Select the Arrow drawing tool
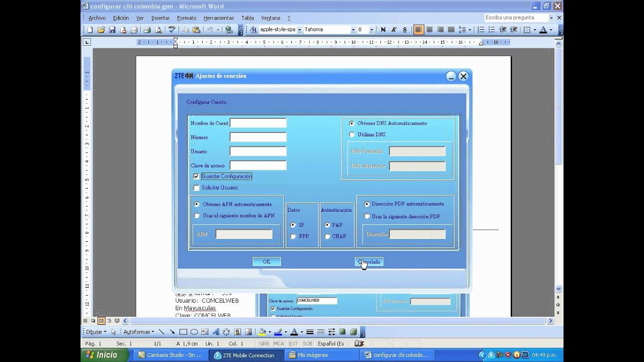Image resolution: width=644 pixels, height=362 pixels. (x=173, y=332)
